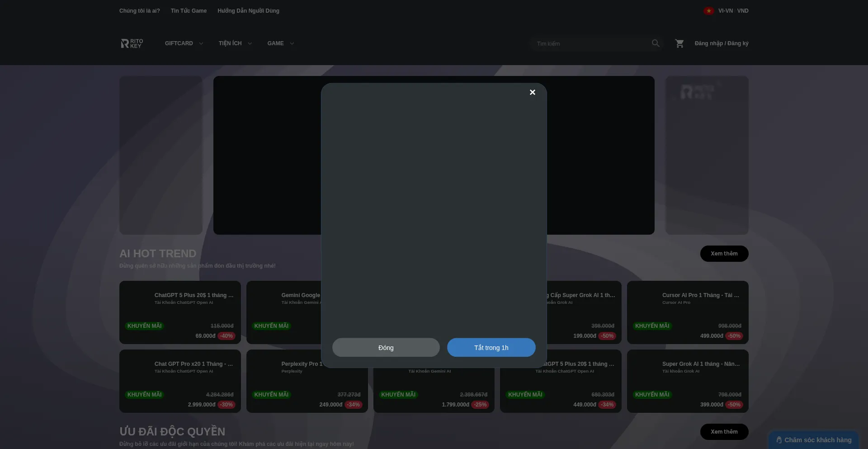Click KHUYẾN MÃI badge on Chat GPT Pro x20 card
This screenshot has height=449, width=868.
(x=144, y=395)
